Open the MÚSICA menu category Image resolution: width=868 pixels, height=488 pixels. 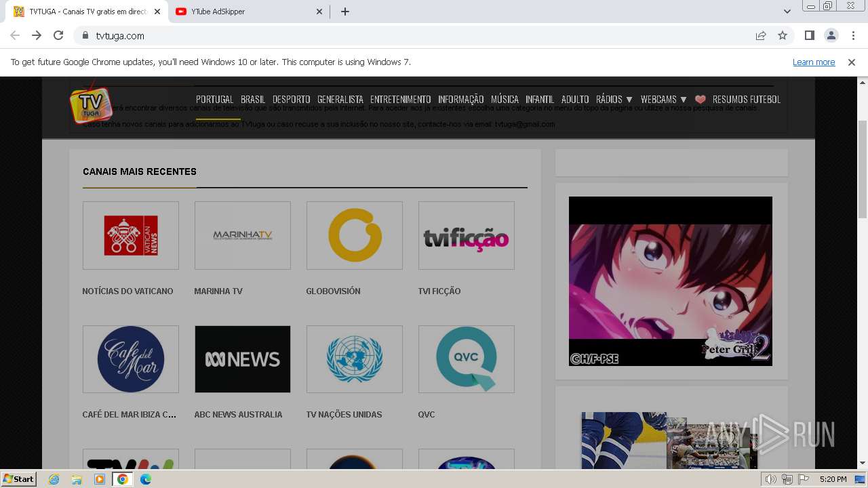click(505, 100)
